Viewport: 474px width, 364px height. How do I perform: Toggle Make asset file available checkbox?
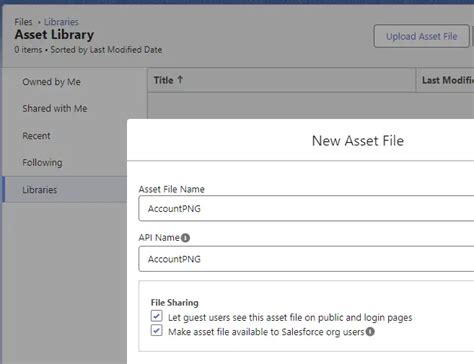point(157,330)
